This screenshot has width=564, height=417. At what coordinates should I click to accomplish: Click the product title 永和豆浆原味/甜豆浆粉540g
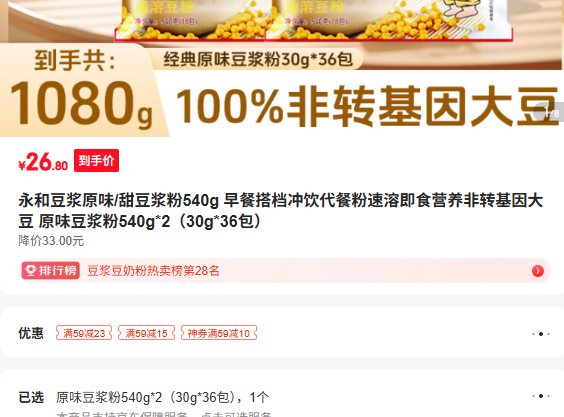[119, 200]
